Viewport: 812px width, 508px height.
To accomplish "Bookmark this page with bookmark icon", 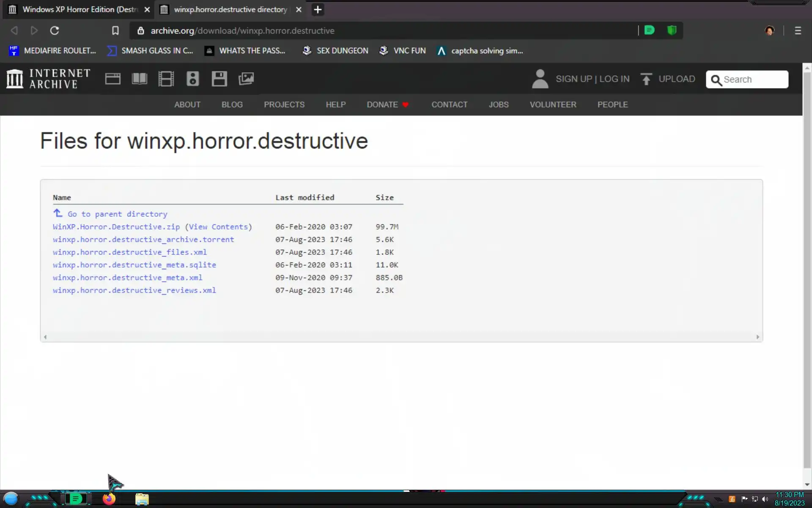I will [115, 30].
